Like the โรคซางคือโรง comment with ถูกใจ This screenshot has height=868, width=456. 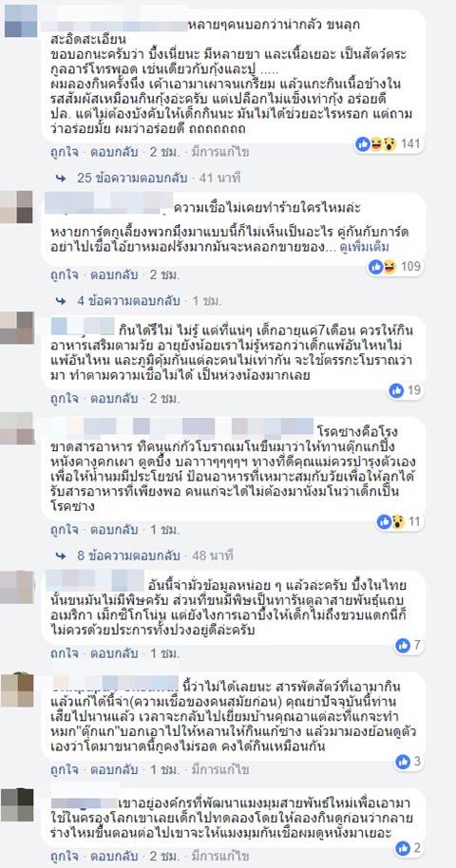coord(65,530)
